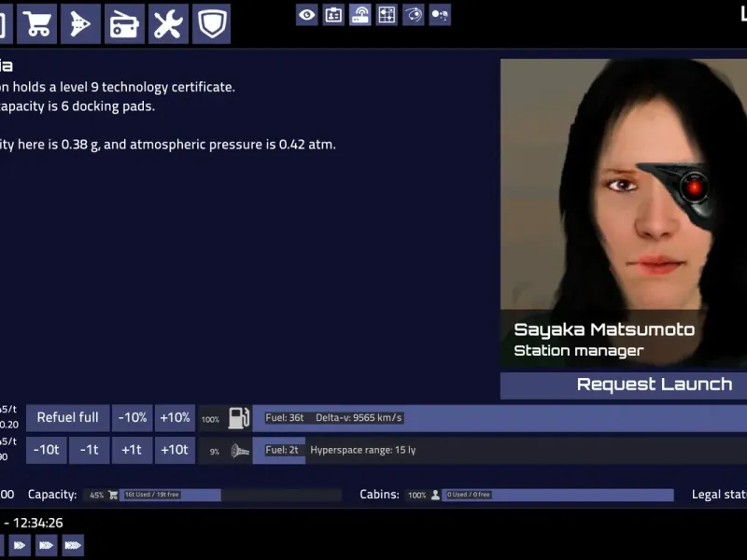The image size is (747, 560).
Task: Set time acceleration to four-arrow speed
Action: (x=46, y=545)
